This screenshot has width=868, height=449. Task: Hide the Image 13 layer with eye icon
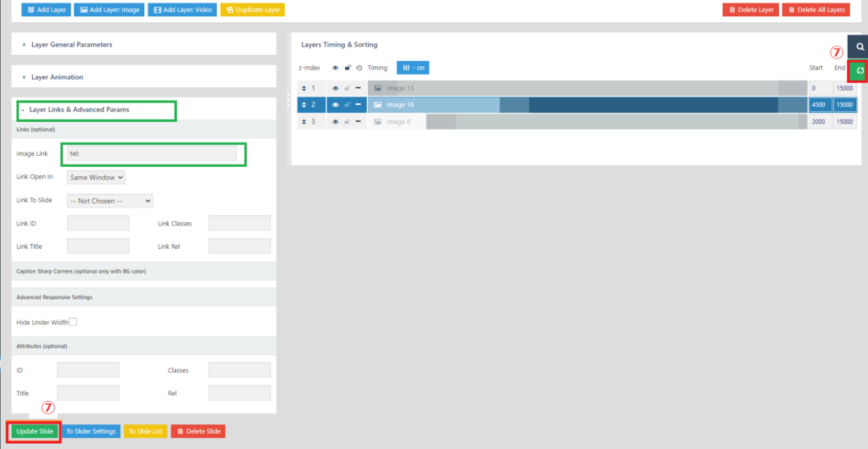(x=335, y=88)
